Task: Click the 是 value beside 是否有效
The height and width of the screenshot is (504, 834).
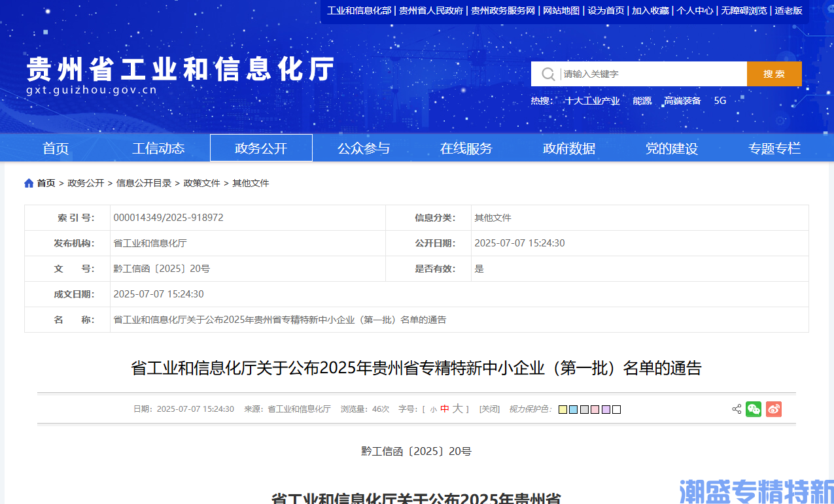Action: tap(479, 269)
